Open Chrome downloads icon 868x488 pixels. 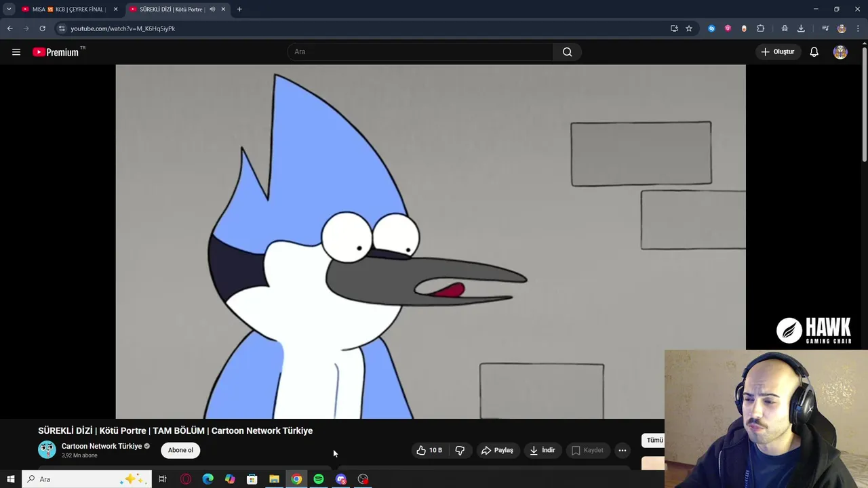coord(801,28)
